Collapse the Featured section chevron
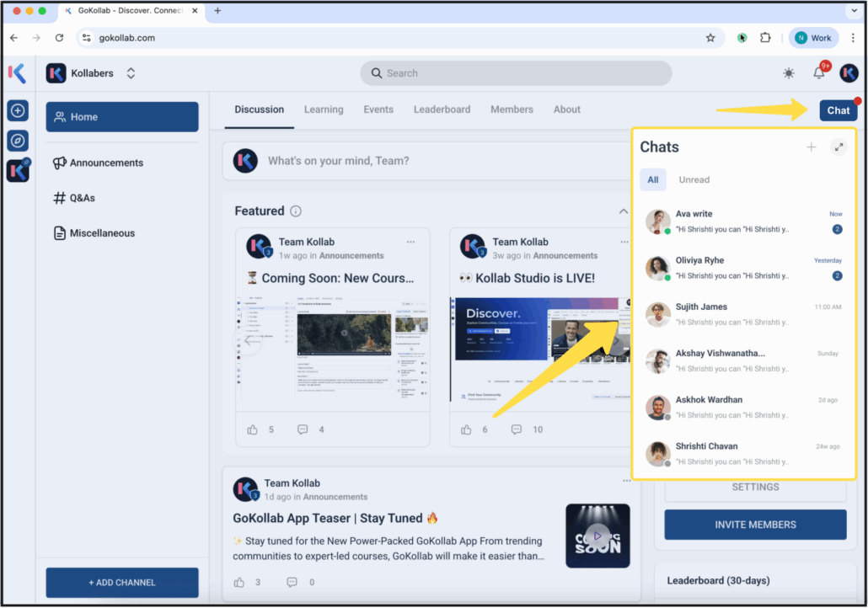This screenshot has height=608, width=868. [x=624, y=211]
